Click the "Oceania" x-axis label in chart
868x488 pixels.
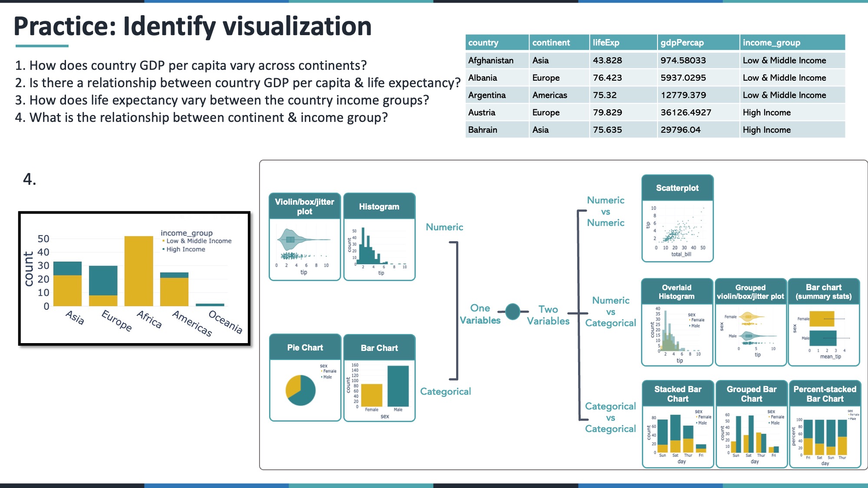pyautogui.click(x=226, y=322)
